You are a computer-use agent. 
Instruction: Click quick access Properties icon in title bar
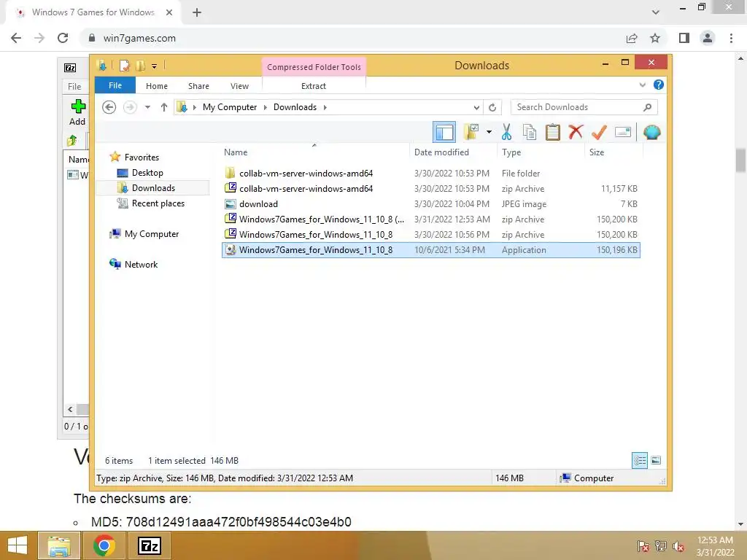[124, 66]
